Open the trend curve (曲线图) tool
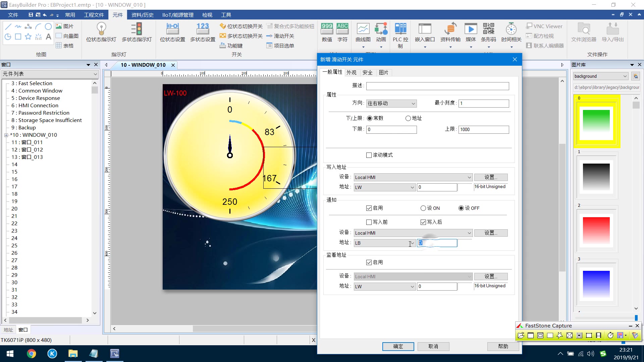The image size is (644, 362). (363, 29)
